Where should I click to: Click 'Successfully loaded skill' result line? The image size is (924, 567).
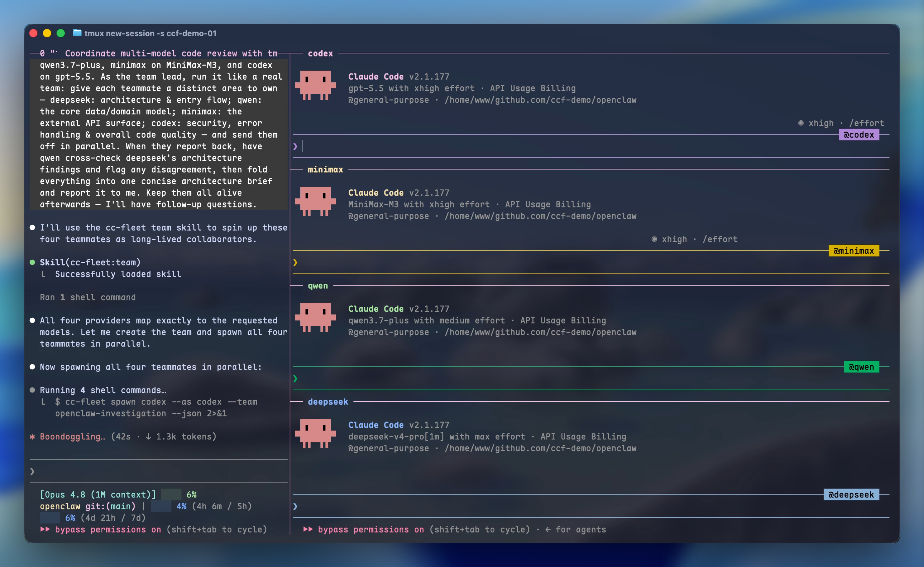pos(118,274)
